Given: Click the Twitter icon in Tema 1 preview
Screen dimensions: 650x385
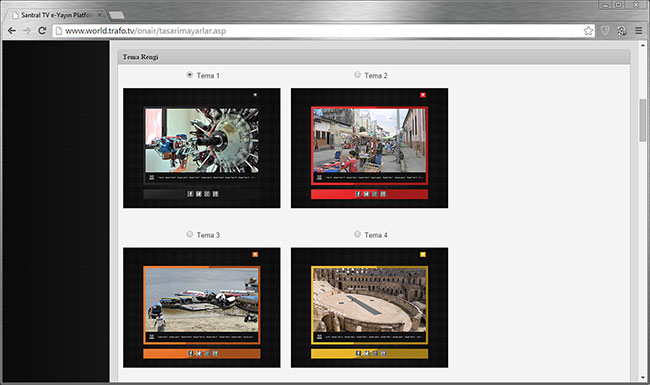Looking at the screenshot, I should pos(199,194).
